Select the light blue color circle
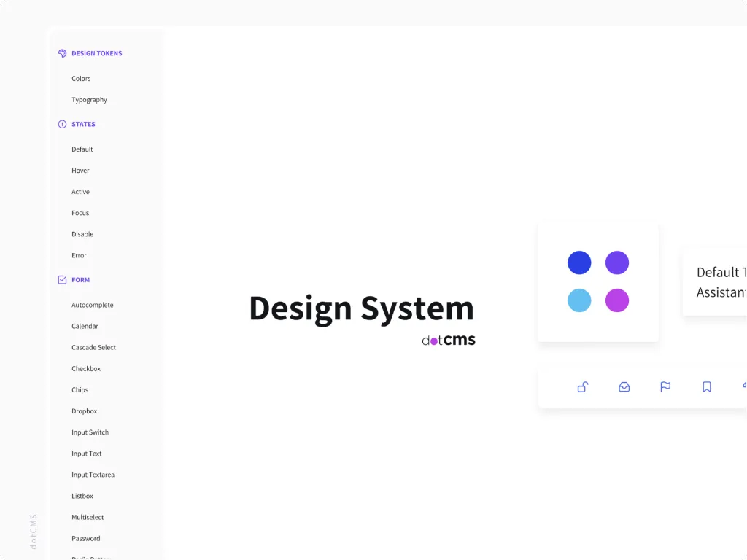747x560 pixels. 579,300
